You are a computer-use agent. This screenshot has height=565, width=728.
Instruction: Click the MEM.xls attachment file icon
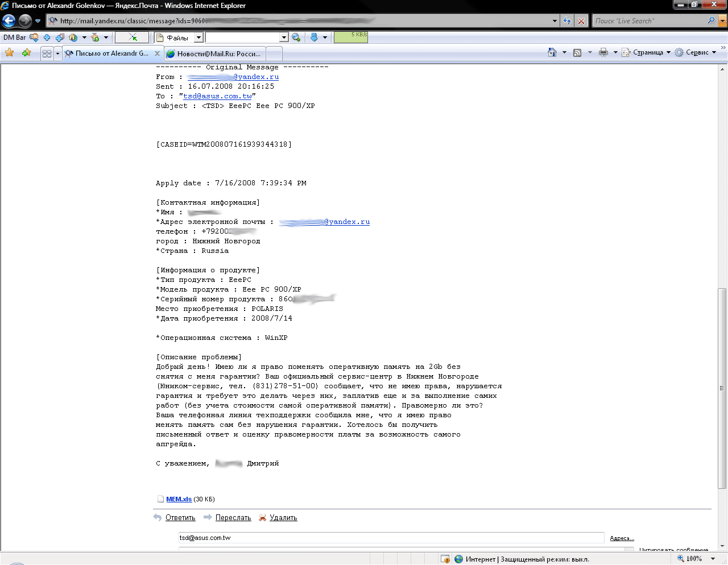pyautogui.click(x=160, y=499)
